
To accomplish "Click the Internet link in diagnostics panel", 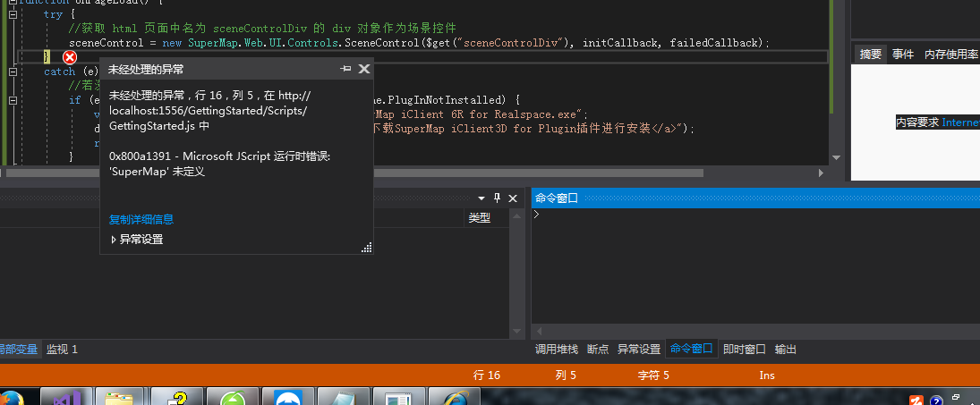I will click(x=960, y=122).
